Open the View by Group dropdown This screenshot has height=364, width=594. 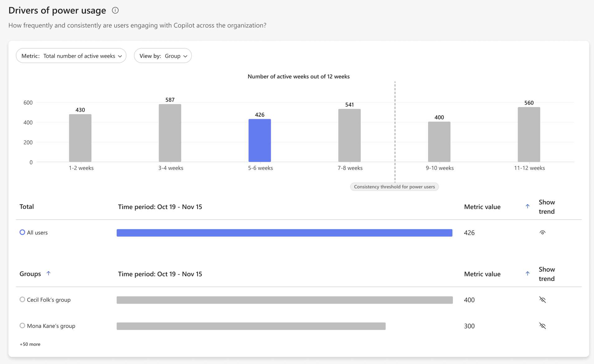[x=163, y=56]
